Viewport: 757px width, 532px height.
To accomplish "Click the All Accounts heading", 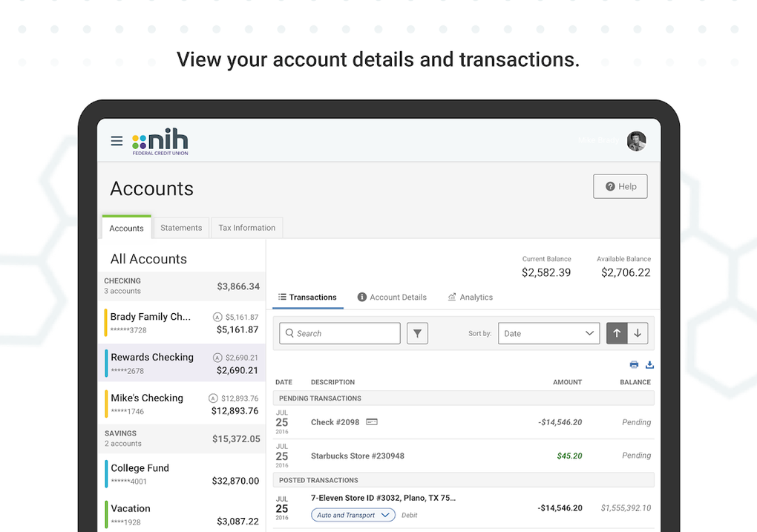I will pyautogui.click(x=148, y=259).
